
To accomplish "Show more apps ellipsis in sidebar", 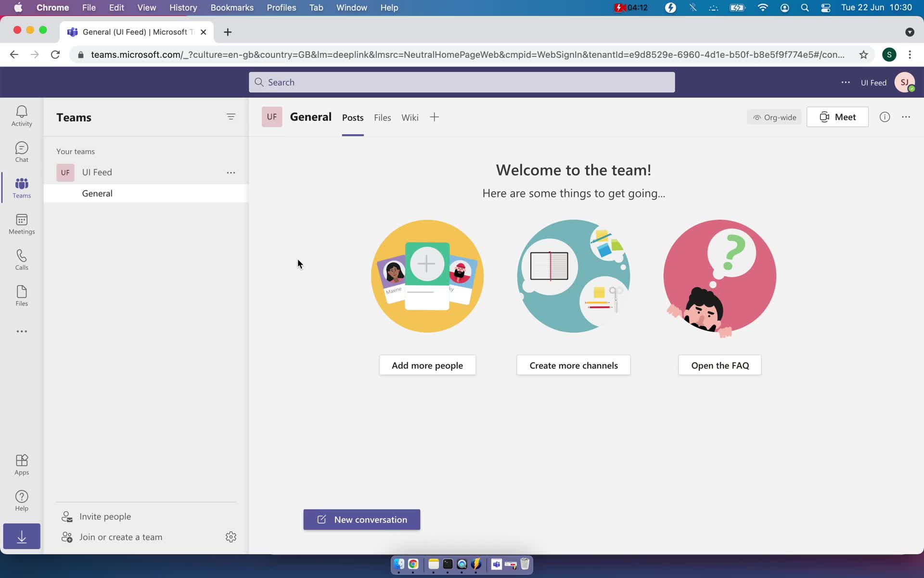I will (x=22, y=331).
